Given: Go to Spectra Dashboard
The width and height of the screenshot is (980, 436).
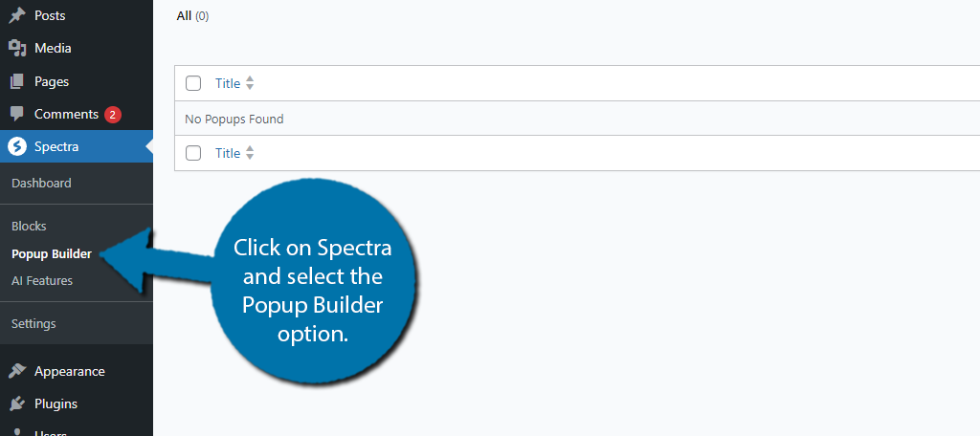Looking at the screenshot, I should pyautogui.click(x=41, y=183).
